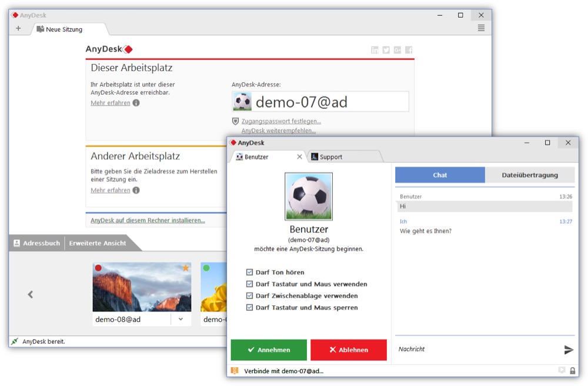Click the soccer ball avatar in address field

pyautogui.click(x=242, y=102)
